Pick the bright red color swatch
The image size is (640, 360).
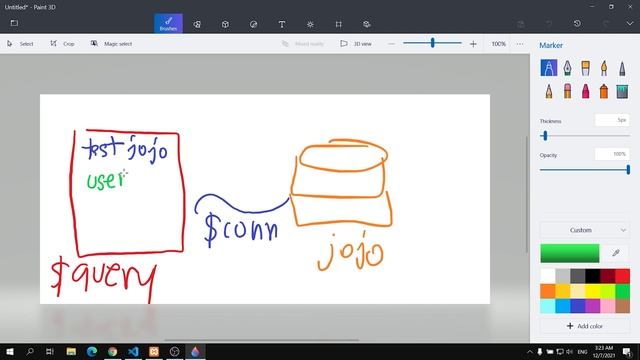tap(622, 276)
